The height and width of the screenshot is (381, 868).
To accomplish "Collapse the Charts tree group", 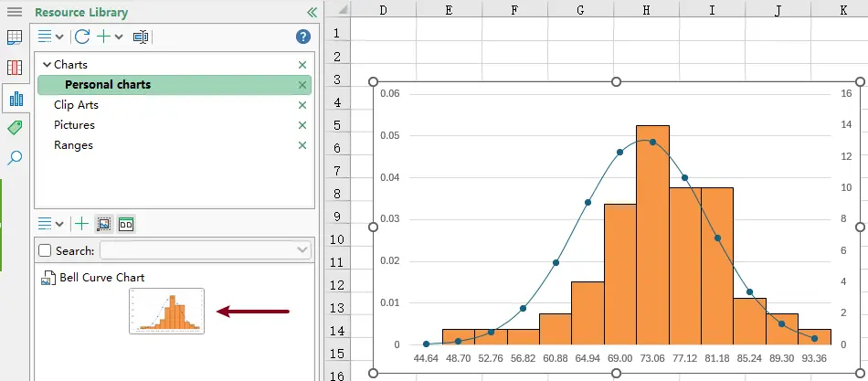I will click(x=47, y=65).
